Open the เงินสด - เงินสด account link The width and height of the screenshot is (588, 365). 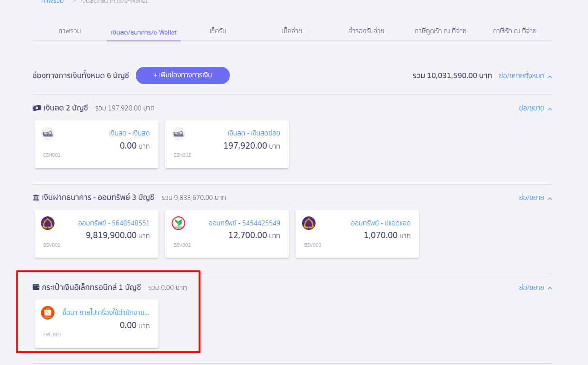pyautogui.click(x=129, y=133)
